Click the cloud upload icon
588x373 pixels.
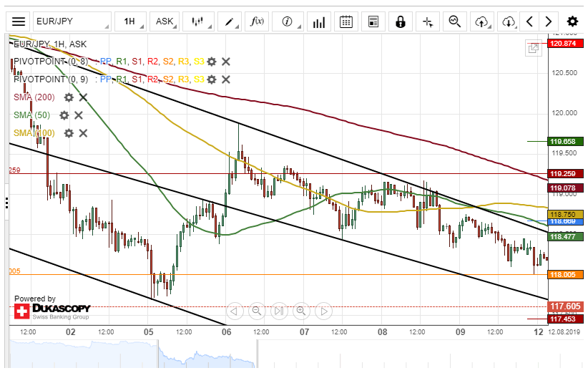(482, 21)
